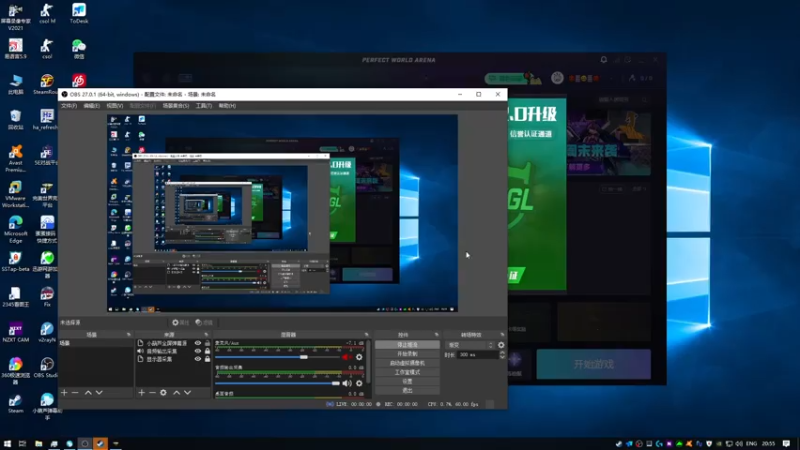This screenshot has height=450, width=800.
Task: Open the Scene Collection (S) menu
Action: [x=176, y=106]
